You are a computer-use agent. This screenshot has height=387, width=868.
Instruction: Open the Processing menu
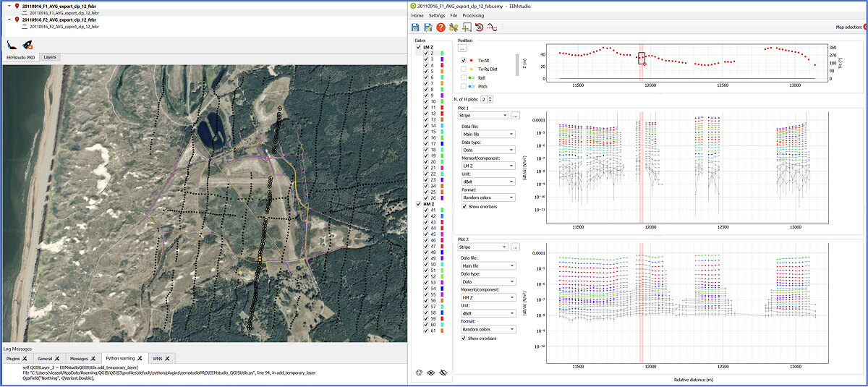[x=473, y=15]
